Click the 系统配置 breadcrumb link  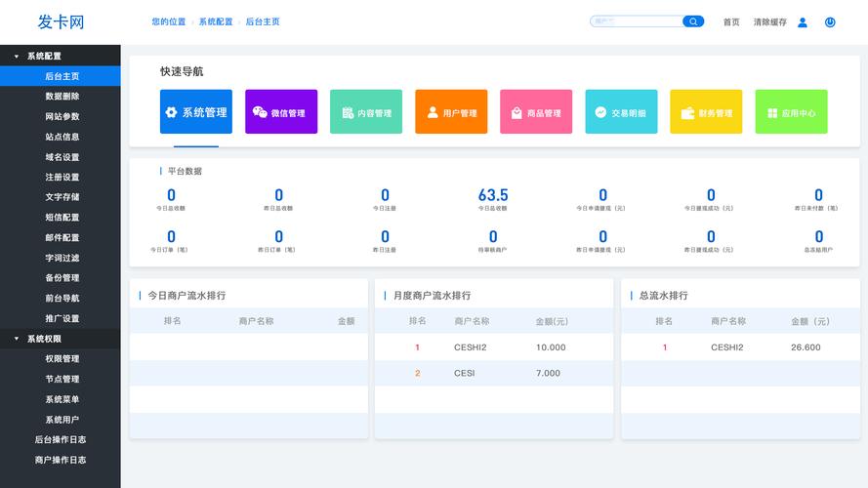[x=216, y=21]
